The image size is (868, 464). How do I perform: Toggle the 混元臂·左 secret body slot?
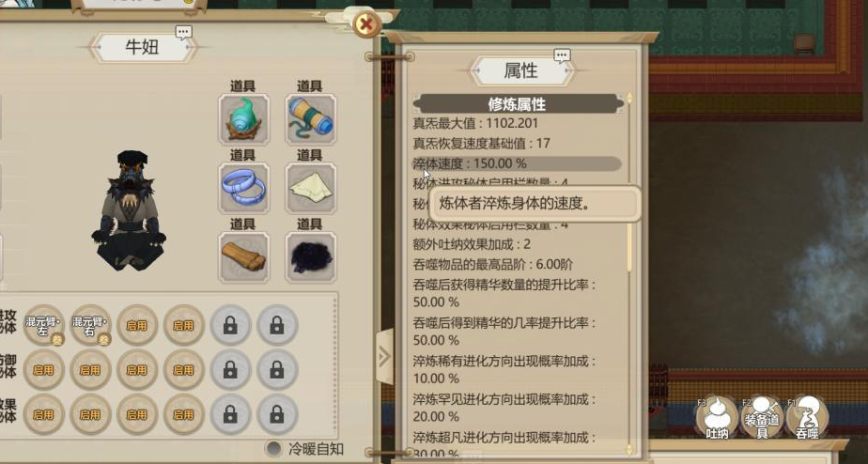[x=44, y=326]
